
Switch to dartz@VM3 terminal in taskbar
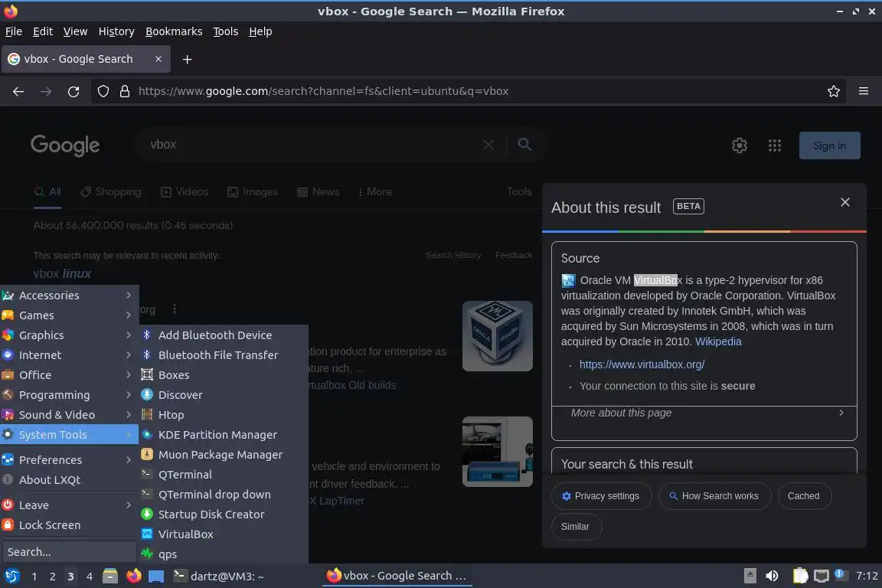[x=220, y=577]
